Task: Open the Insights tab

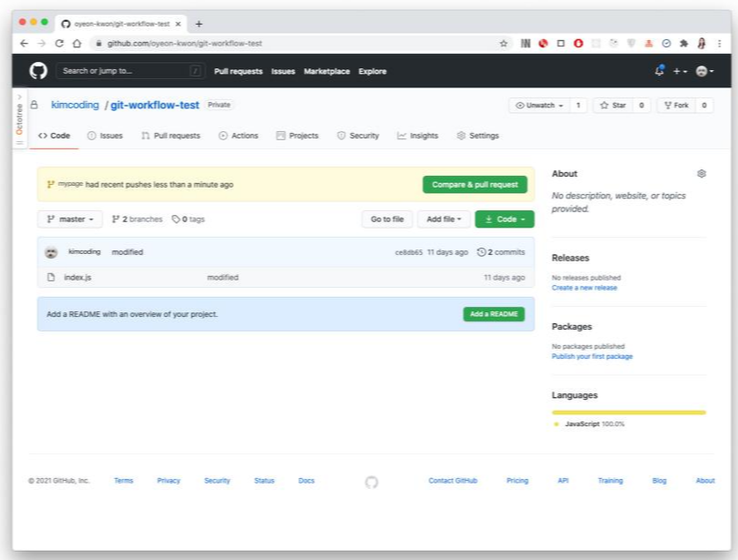Action: 417,136
